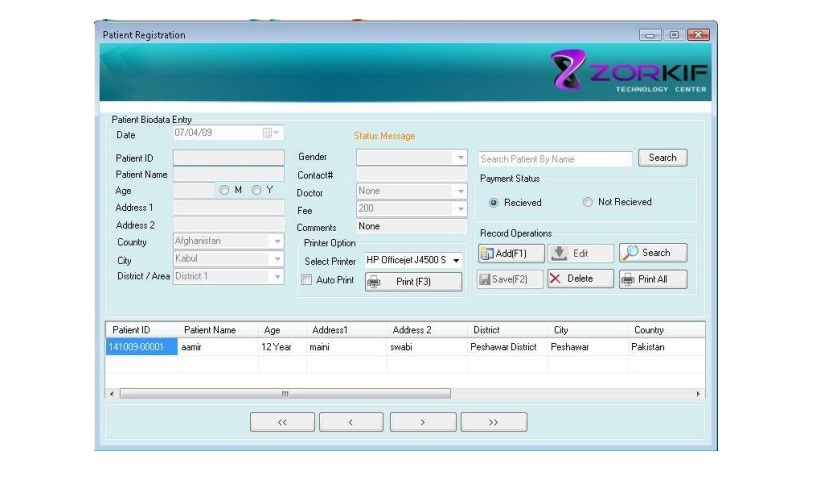Open the Select Printer dropdown

coord(456,260)
